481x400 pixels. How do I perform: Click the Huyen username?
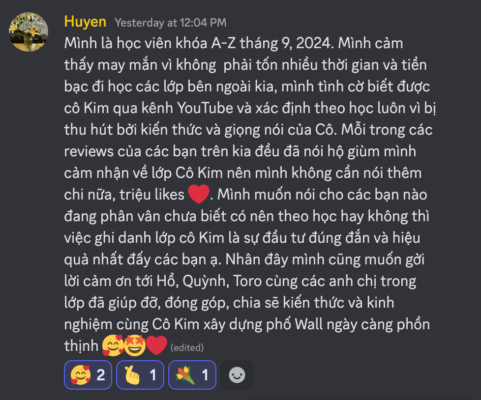click(x=85, y=22)
